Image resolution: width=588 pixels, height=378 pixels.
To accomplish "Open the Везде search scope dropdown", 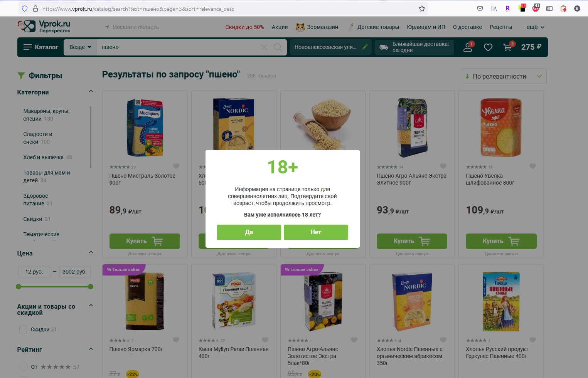I will coord(80,47).
